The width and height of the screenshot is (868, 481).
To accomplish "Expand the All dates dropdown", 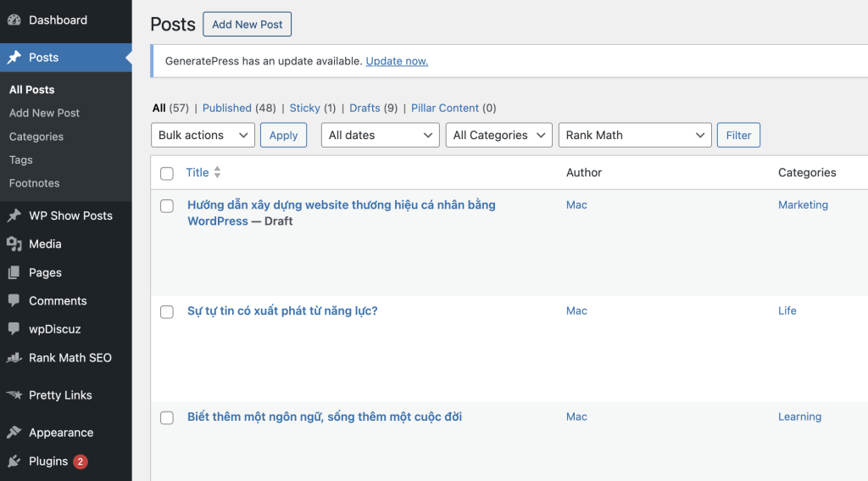I will (380, 136).
